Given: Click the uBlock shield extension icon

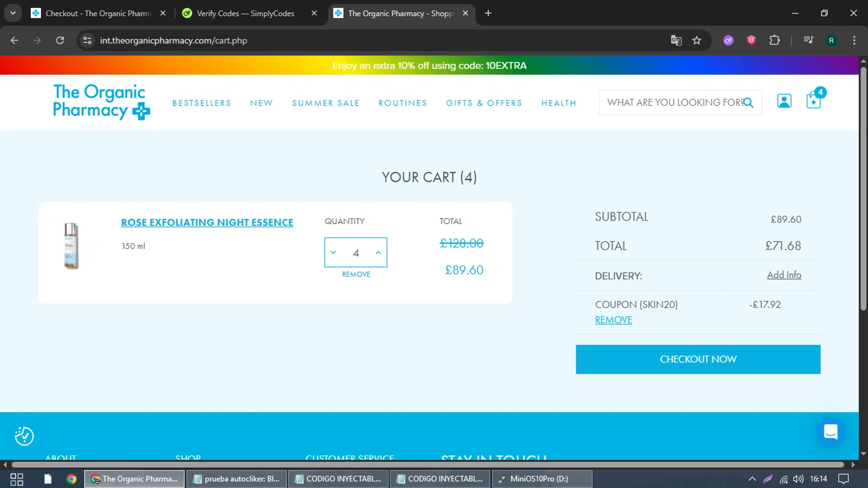Looking at the screenshot, I should tap(751, 41).
